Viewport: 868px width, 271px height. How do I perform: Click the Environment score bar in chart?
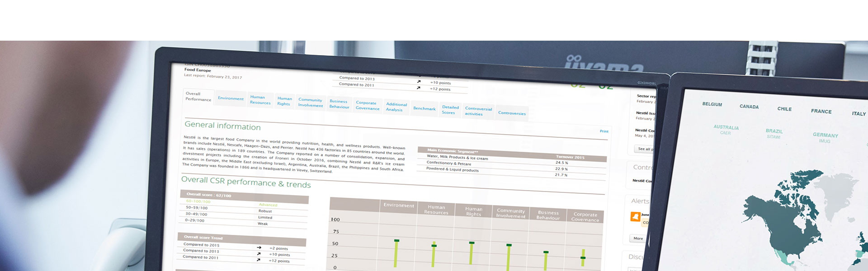click(x=396, y=253)
